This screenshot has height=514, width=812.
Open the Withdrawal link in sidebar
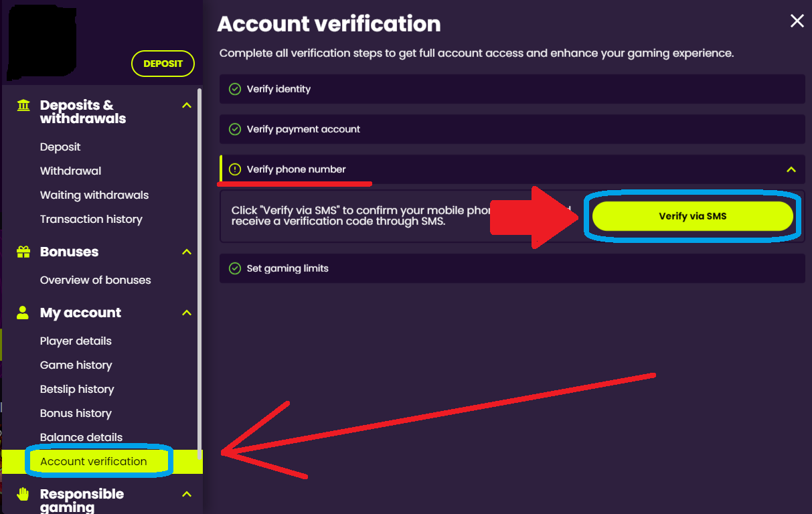[x=70, y=171]
